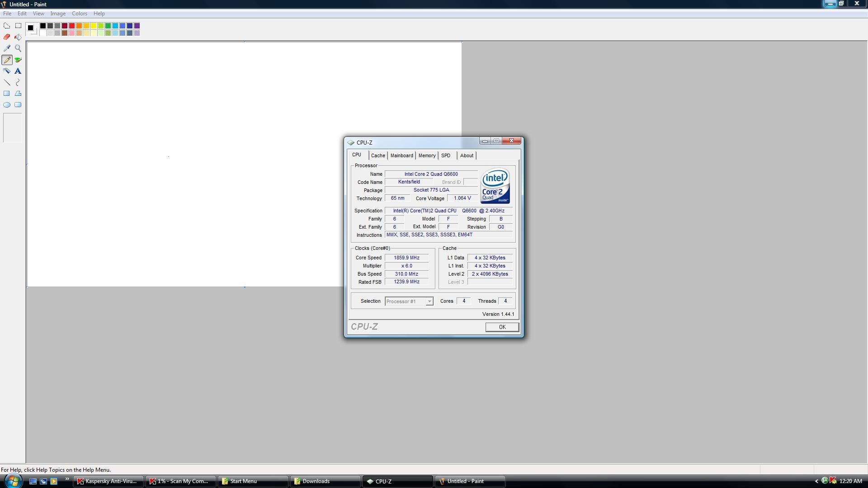
Task: Launch Media Player from quick launch
Action: tap(53, 481)
